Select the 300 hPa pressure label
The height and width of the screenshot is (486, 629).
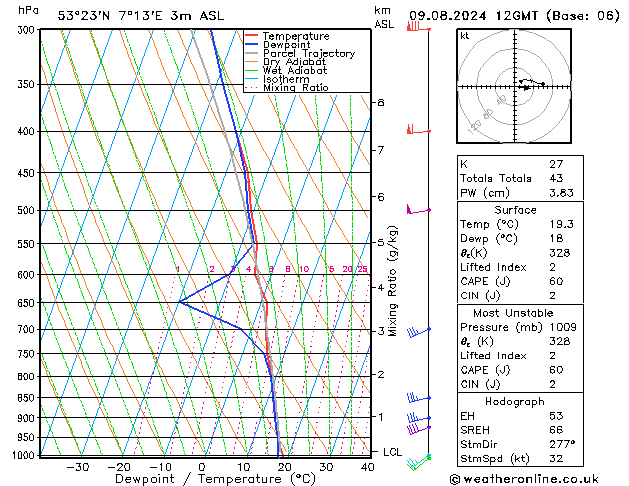[x=28, y=30]
